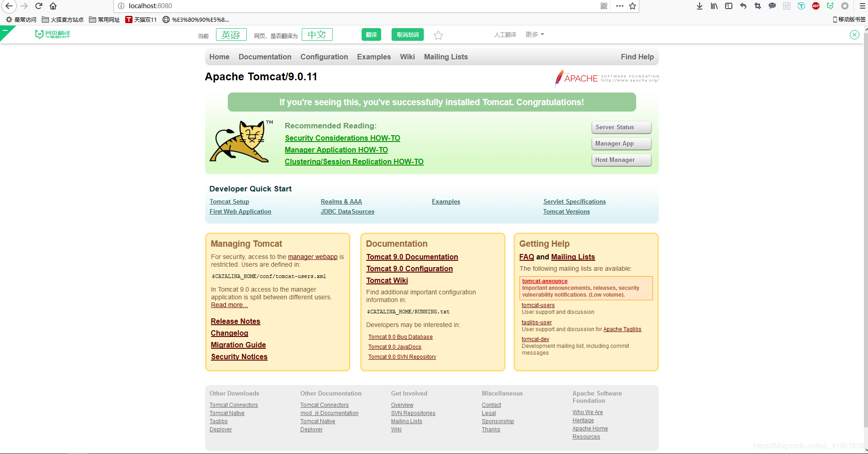Viewport: 868px width, 454px height.
Task: Open the green shield extension icon
Action: point(830,6)
